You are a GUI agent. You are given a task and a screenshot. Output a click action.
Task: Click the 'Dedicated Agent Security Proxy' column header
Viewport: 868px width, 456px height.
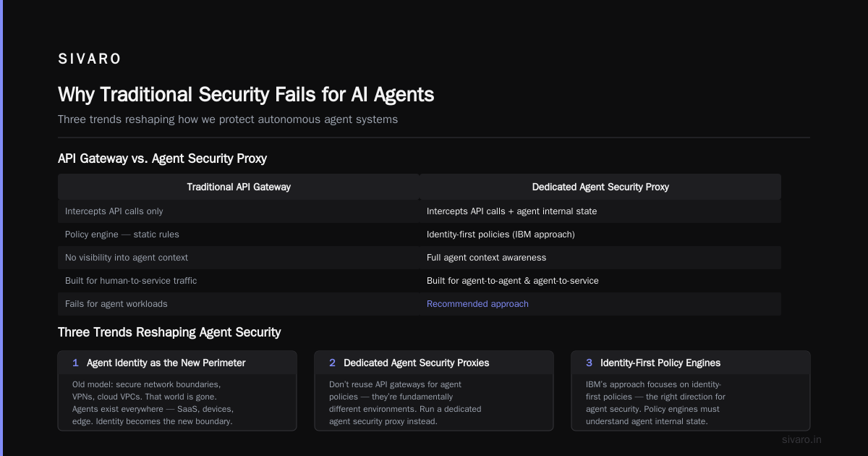coord(600,187)
